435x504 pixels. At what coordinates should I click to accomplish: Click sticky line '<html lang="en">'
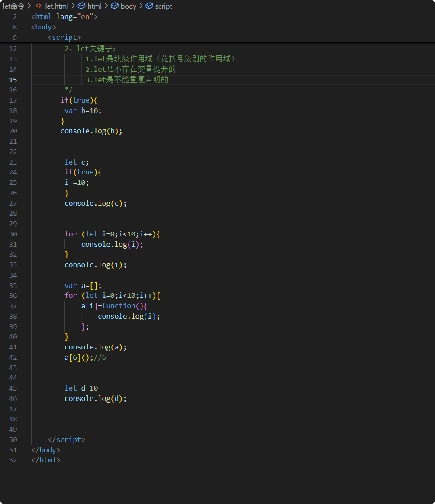click(x=64, y=17)
